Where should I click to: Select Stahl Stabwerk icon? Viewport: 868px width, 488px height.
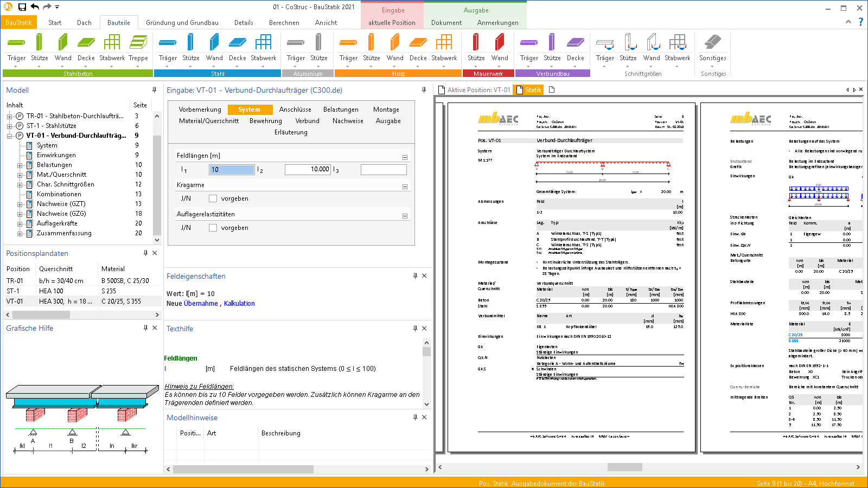(263, 43)
